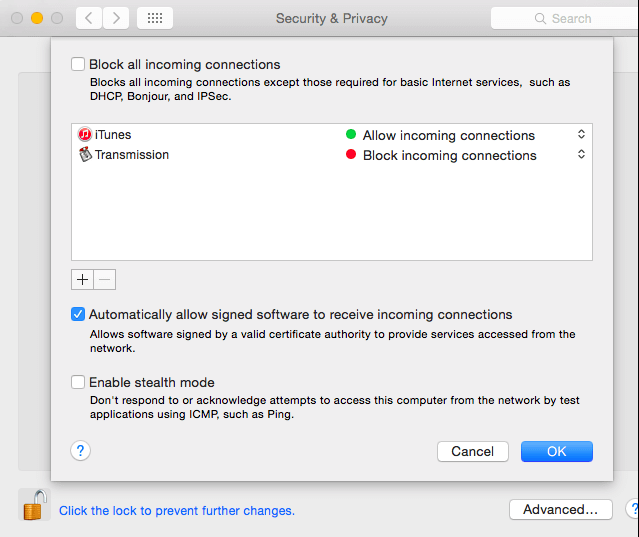Click the unlocked padlock icon

click(35, 505)
